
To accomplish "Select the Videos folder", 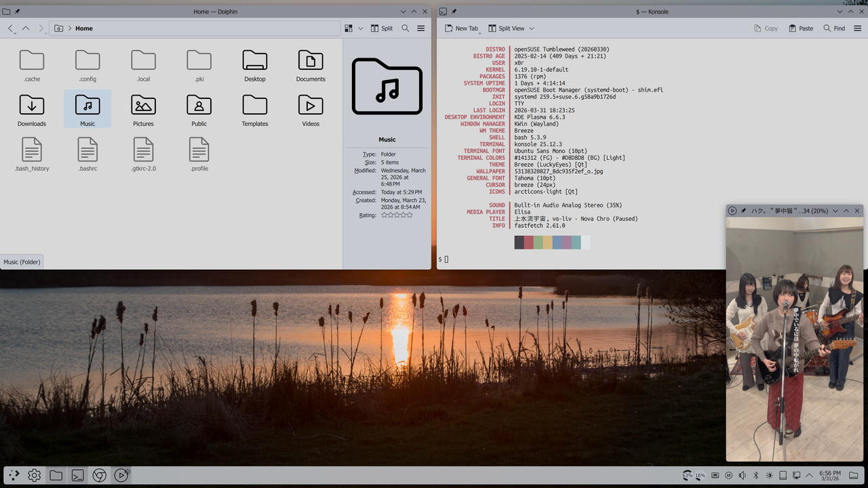I will 311,110.
